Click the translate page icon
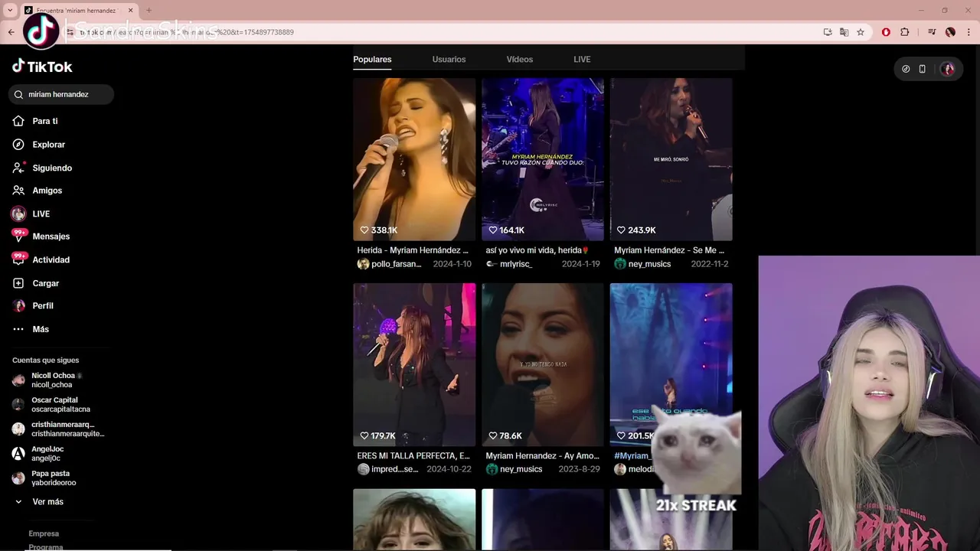The width and height of the screenshot is (980, 551). pyautogui.click(x=844, y=32)
